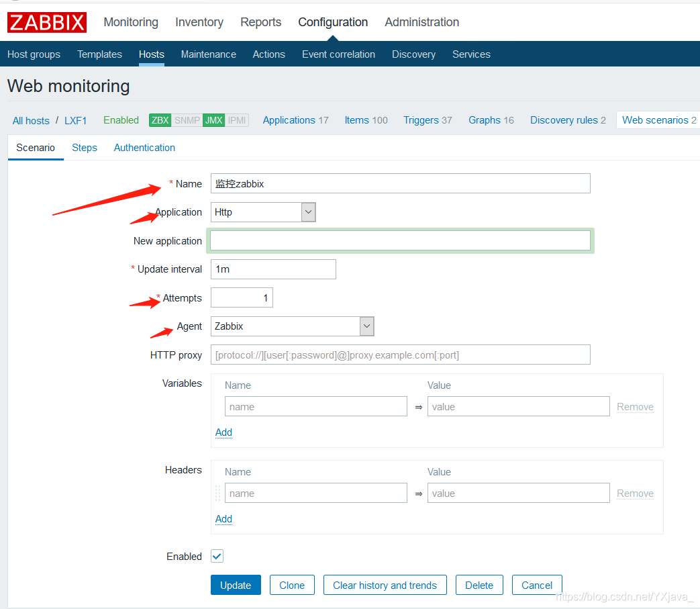This screenshot has height=609, width=700.
Task: Focus the Attempts field
Action: [x=242, y=298]
